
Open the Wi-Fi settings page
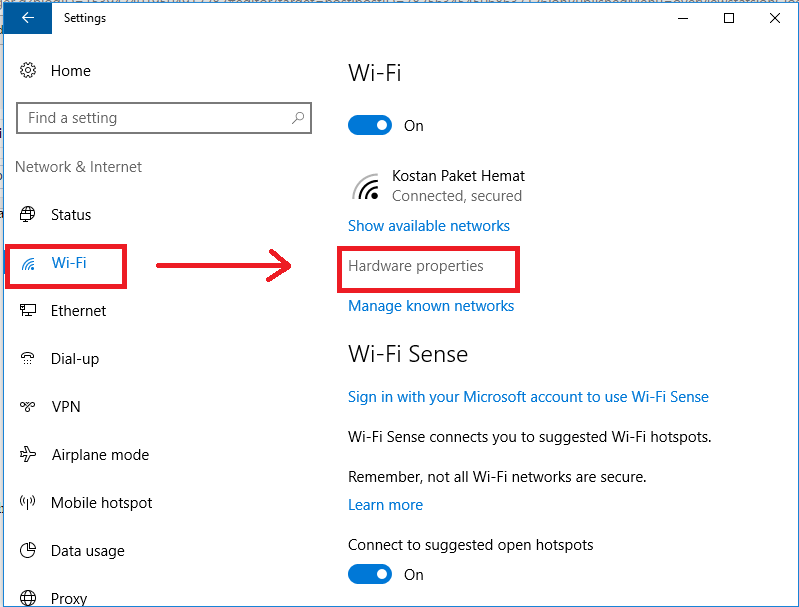[x=68, y=263]
